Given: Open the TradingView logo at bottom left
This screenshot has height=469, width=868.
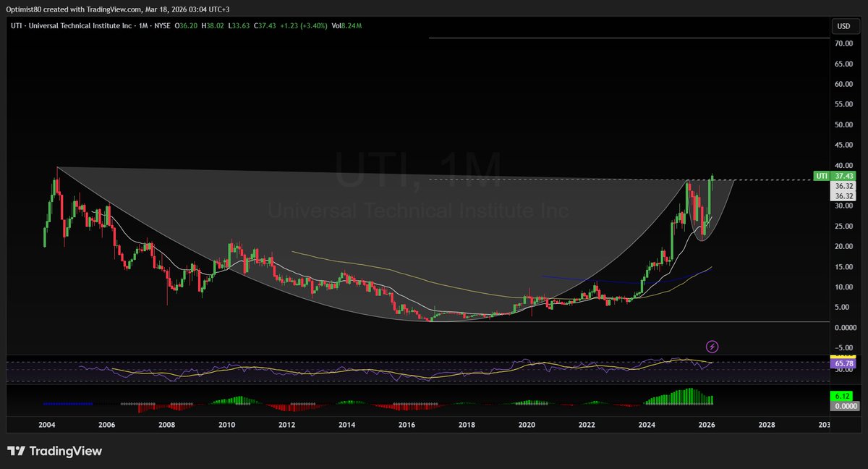Looking at the screenshot, I should click(x=55, y=451).
